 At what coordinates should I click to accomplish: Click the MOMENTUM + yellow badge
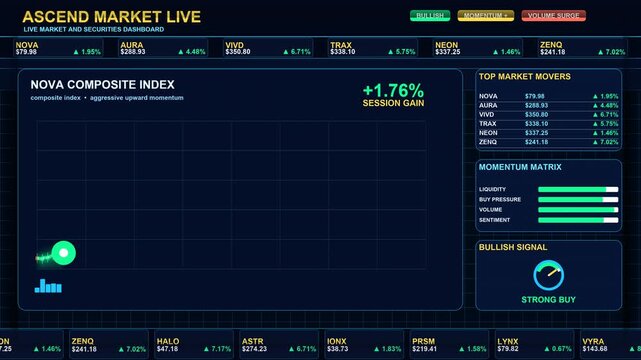(486, 16)
